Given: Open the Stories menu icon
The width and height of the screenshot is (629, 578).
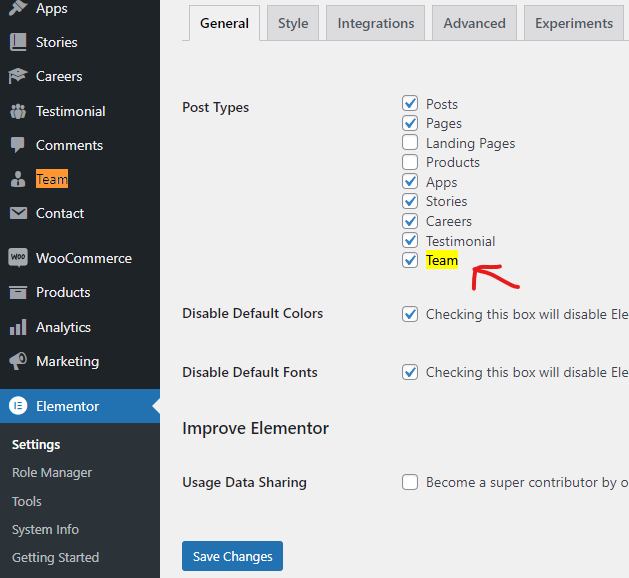Looking at the screenshot, I should (x=18, y=42).
